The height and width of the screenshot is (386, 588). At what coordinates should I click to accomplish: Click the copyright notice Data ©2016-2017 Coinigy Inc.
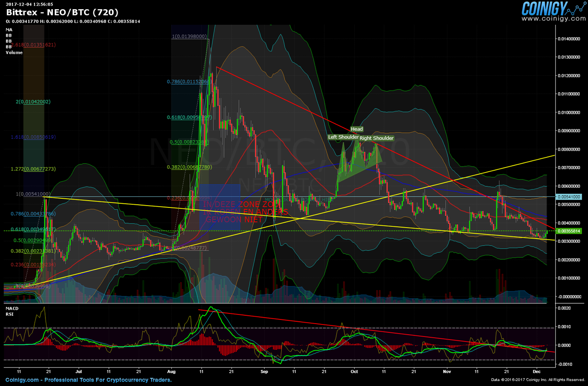[538, 380]
